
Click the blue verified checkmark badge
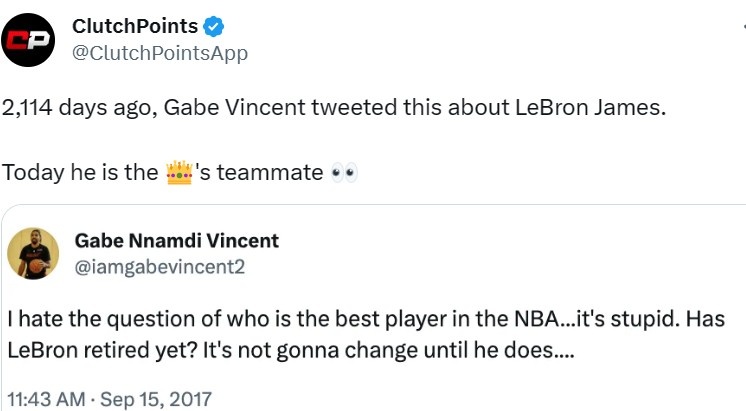coord(214,27)
